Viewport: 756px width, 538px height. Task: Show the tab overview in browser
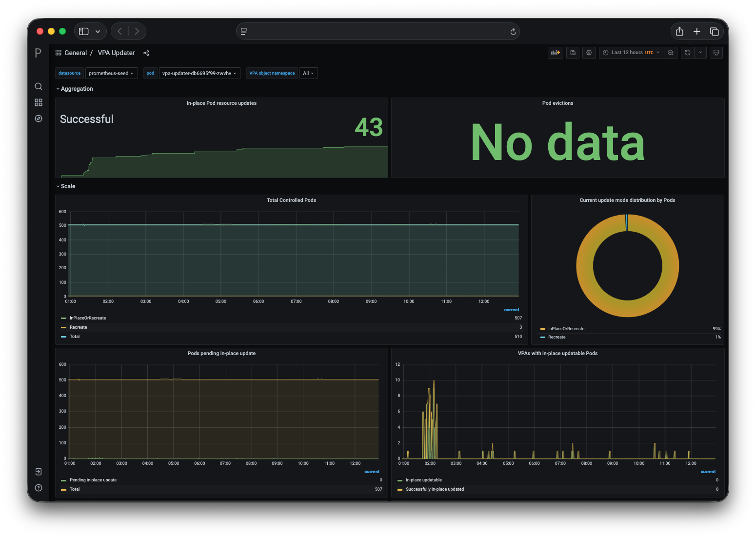coord(715,31)
